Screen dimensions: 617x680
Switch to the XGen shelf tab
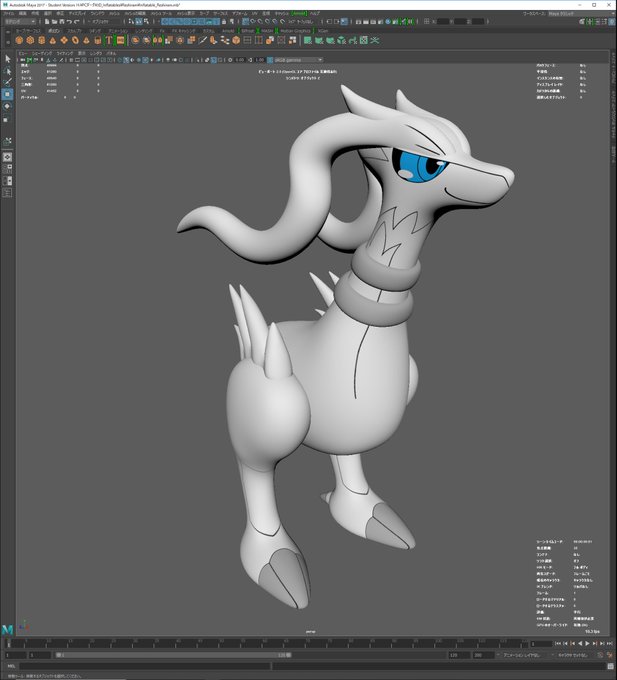point(323,31)
